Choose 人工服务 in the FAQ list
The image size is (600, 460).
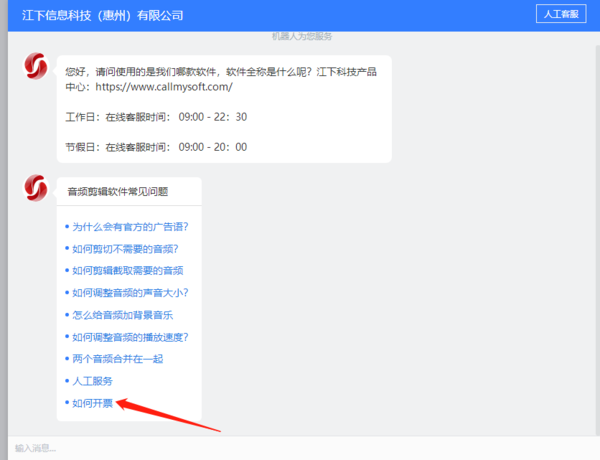click(93, 381)
